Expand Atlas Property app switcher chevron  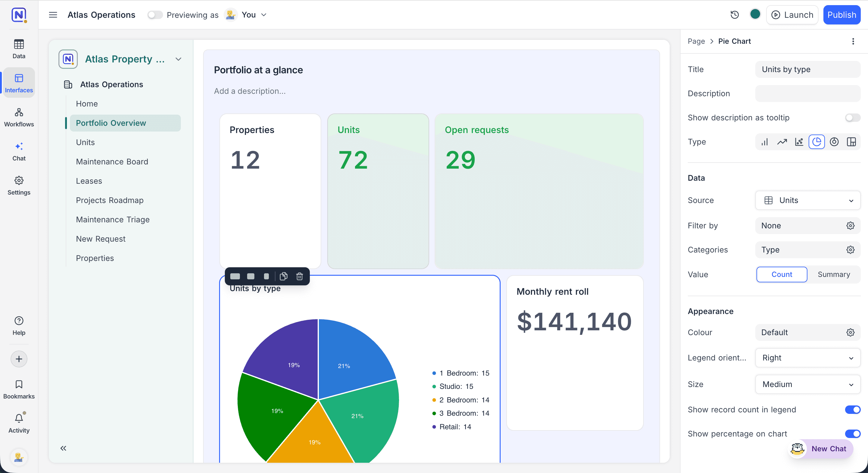(178, 59)
